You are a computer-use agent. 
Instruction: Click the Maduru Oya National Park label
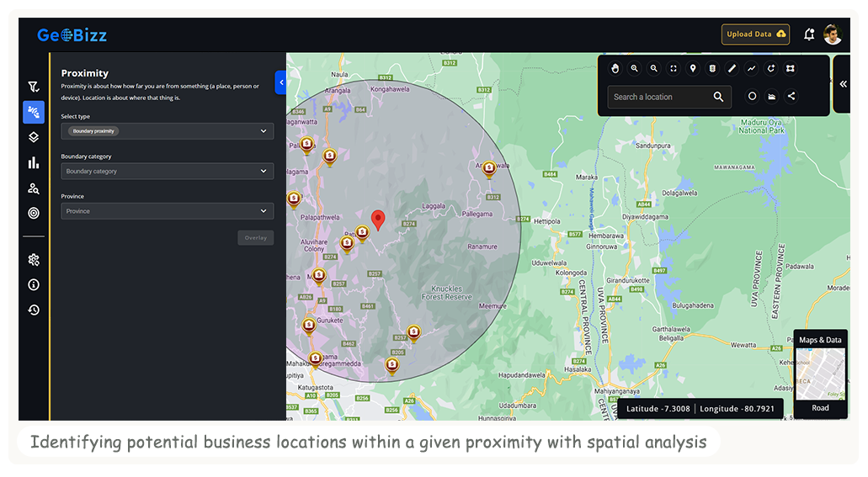[x=762, y=126]
